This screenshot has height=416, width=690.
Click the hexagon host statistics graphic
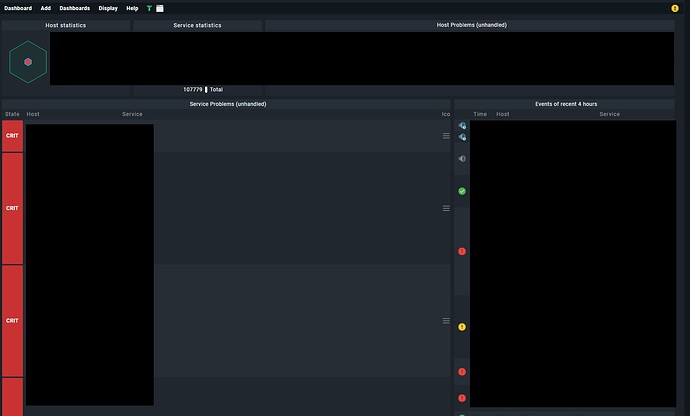[x=28, y=62]
